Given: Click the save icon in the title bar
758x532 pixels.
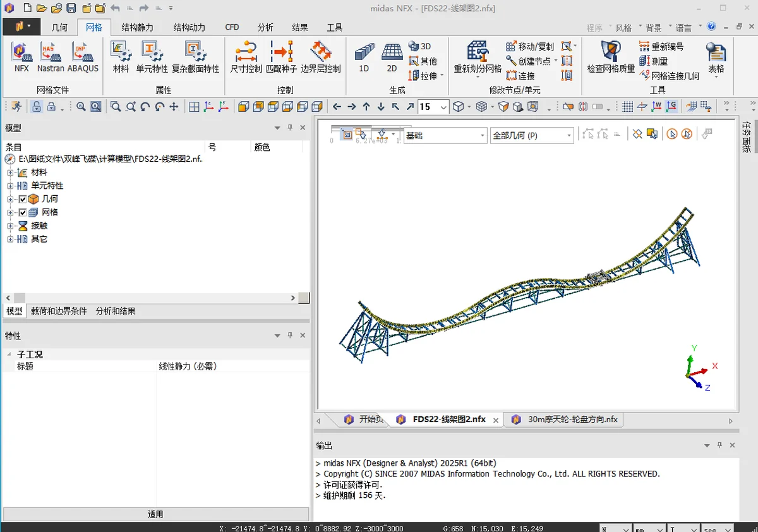Looking at the screenshot, I should pos(71,8).
